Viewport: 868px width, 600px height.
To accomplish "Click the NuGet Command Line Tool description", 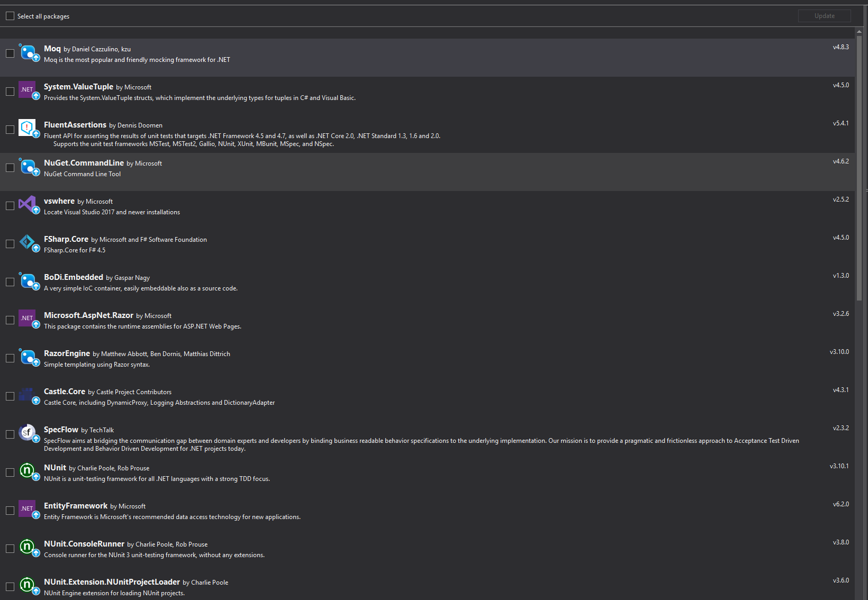I will [82, 174].
